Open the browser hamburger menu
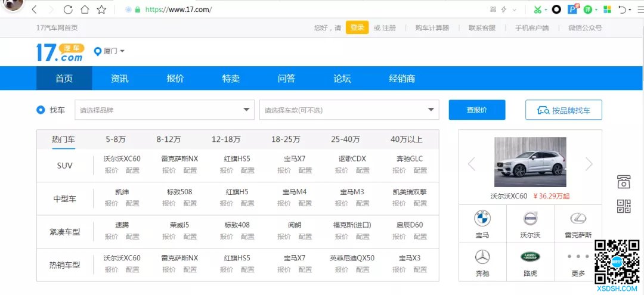644x295 pixels. pyautogui.click(x=640, y=10)
